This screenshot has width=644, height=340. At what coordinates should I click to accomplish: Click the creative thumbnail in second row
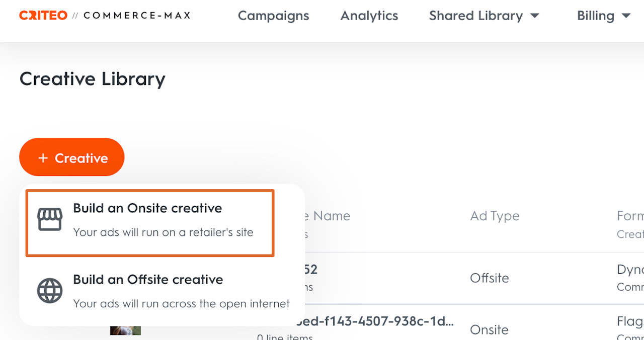coord(125,330)
